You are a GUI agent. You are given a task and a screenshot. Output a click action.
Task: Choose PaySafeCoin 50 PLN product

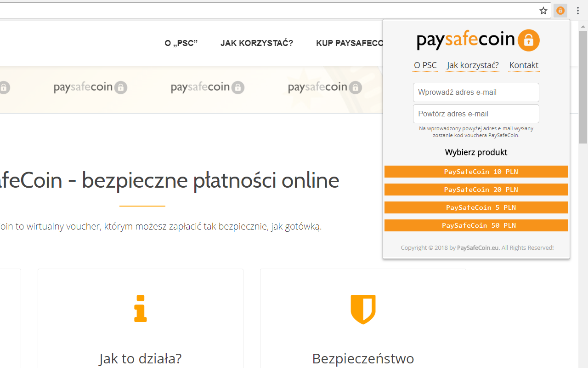point(476,225)
